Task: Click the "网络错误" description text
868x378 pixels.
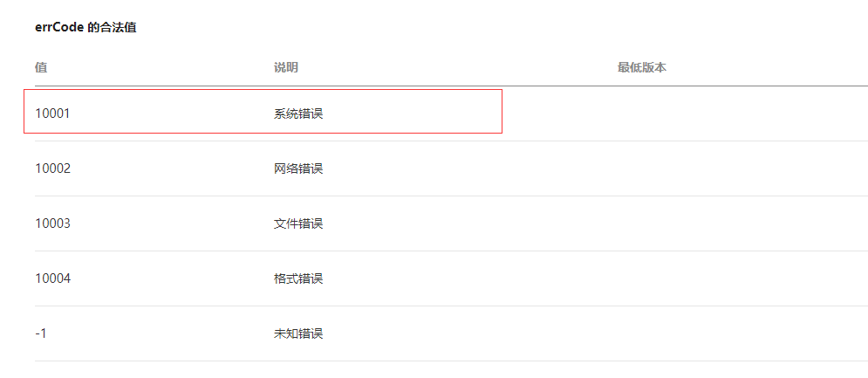Action: click(298, 168)
